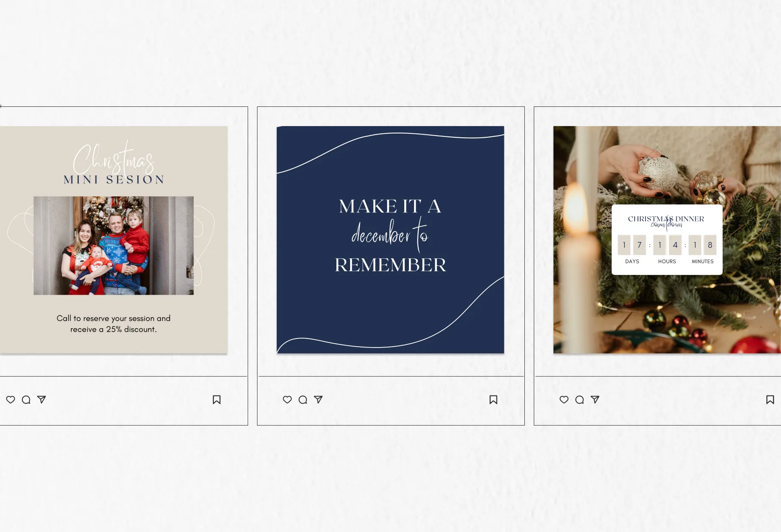Click the DAYS counter digits
This screenshot has height=532, width=781.
tap(632, 245)
